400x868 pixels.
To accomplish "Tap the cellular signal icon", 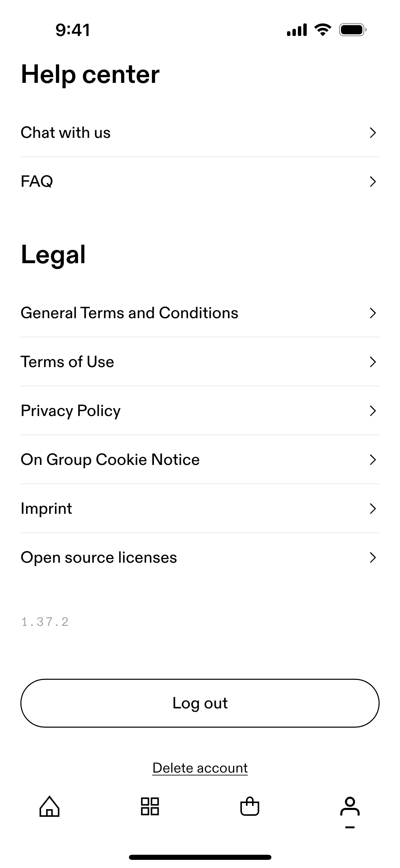I will [297, 30].
